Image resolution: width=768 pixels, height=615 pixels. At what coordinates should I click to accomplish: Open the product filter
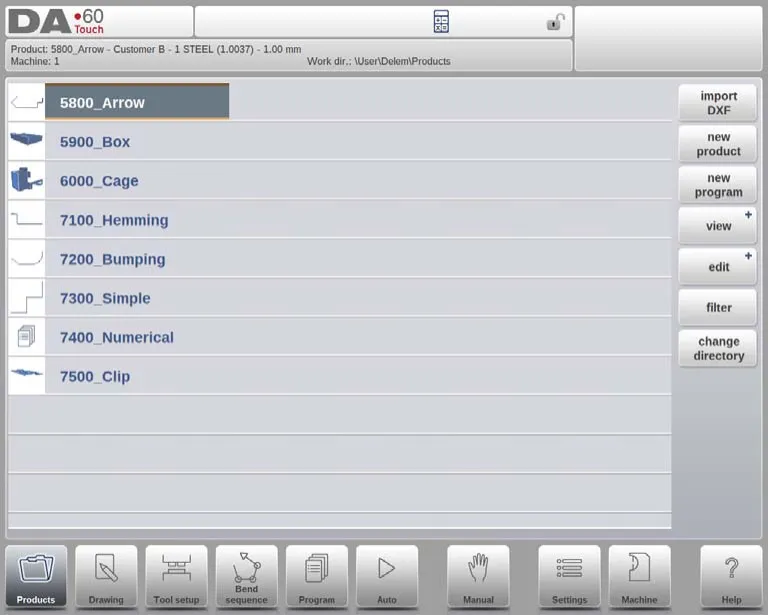click(x=717, y=308)
